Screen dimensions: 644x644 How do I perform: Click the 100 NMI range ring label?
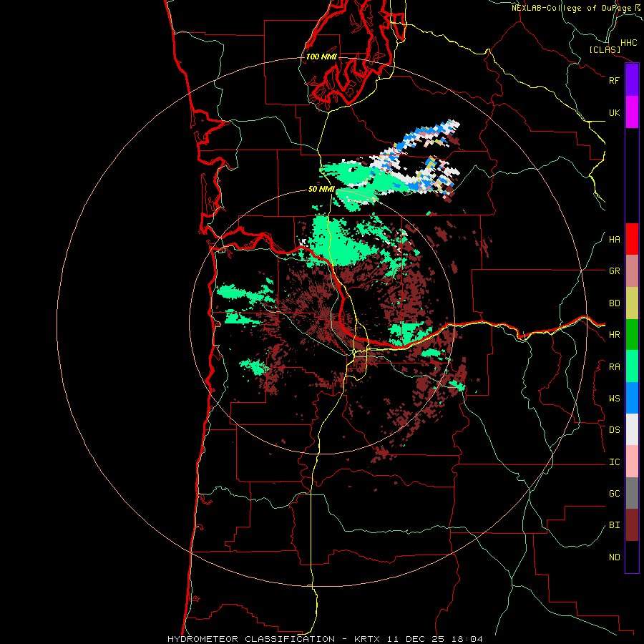(x=321, y=57)
